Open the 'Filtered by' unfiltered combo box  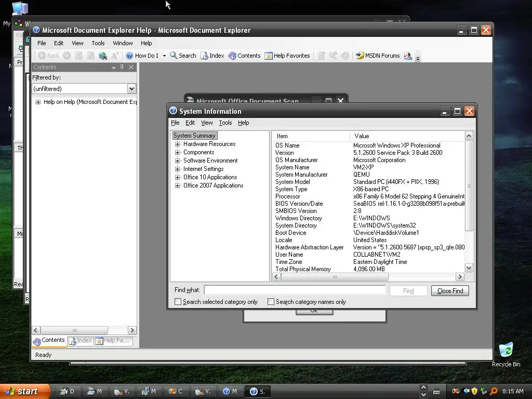pos(84,89)
